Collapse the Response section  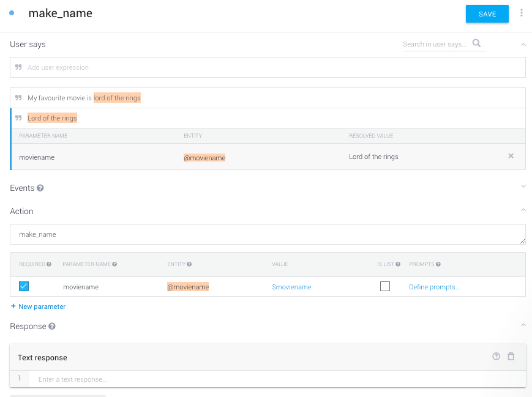click(x=523, y=325)
